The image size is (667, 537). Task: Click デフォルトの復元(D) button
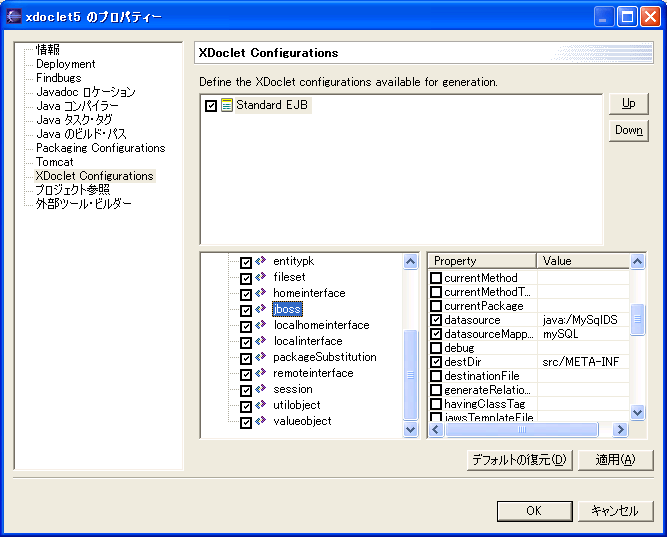click(519, 460)
